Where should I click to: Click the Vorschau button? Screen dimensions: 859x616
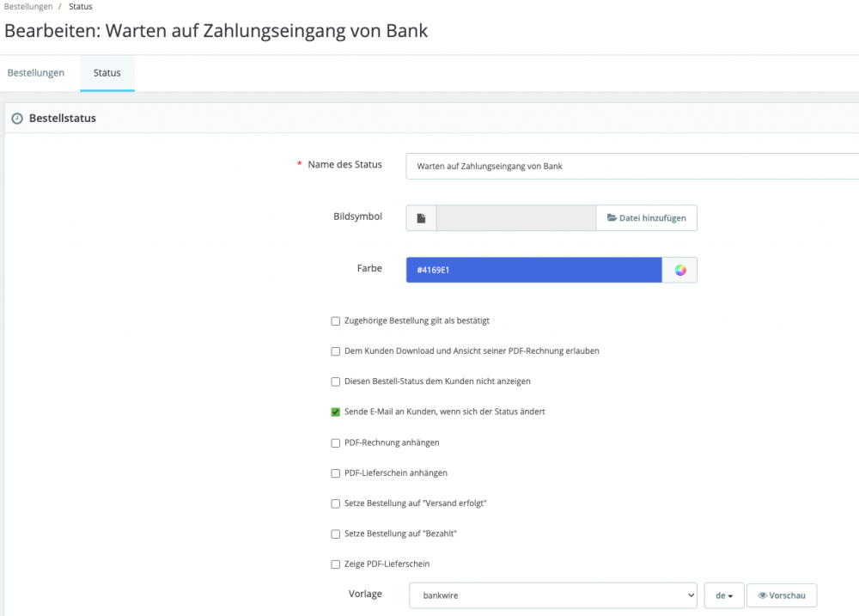click(x=782, y=595)
